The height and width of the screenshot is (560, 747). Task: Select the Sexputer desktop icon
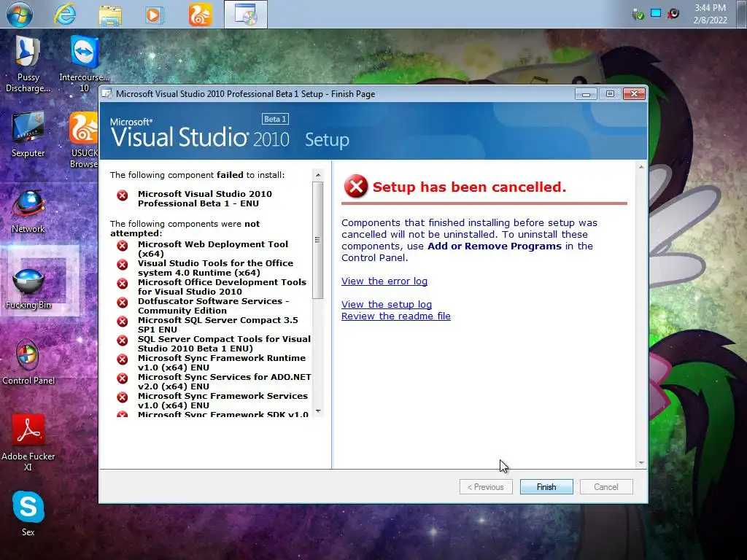(x=28, y=134)
